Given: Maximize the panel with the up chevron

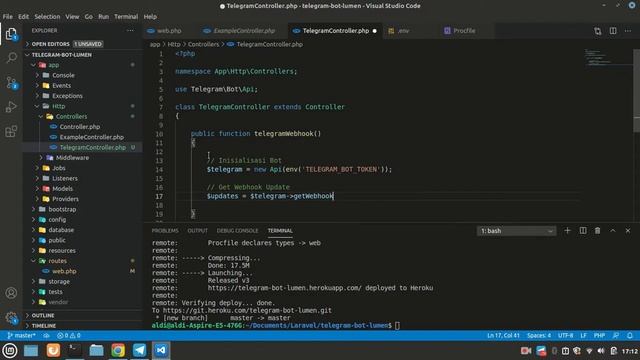Looking at the screenshot, I should click(613, 231).
